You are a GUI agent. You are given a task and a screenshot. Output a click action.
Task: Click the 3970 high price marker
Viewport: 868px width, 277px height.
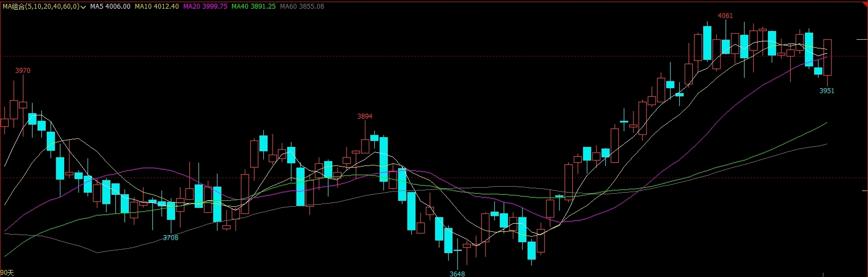pos(23,71)
